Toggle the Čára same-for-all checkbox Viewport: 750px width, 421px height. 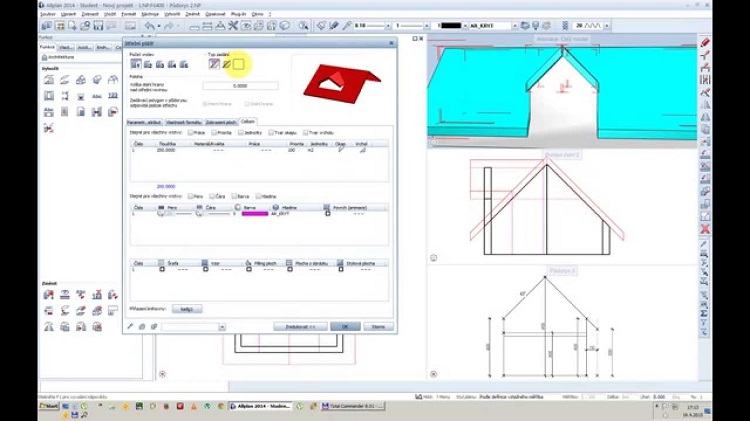click(x=212, y=196)
